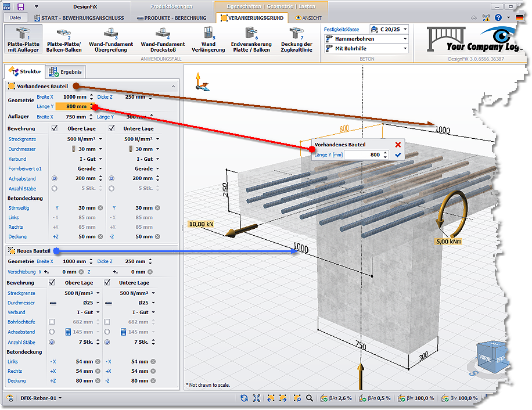This screenshot has height=410, width=532.
Task: Step the Anzahl Stäbe 7 Stk. Obere Lage spinner
Action: (x=98, y=342)
